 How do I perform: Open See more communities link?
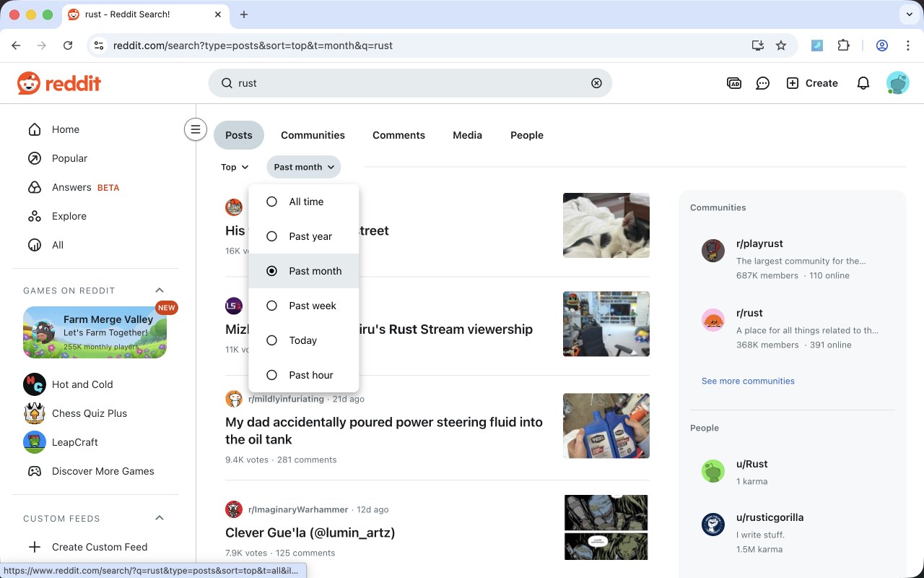coord(748,381)
